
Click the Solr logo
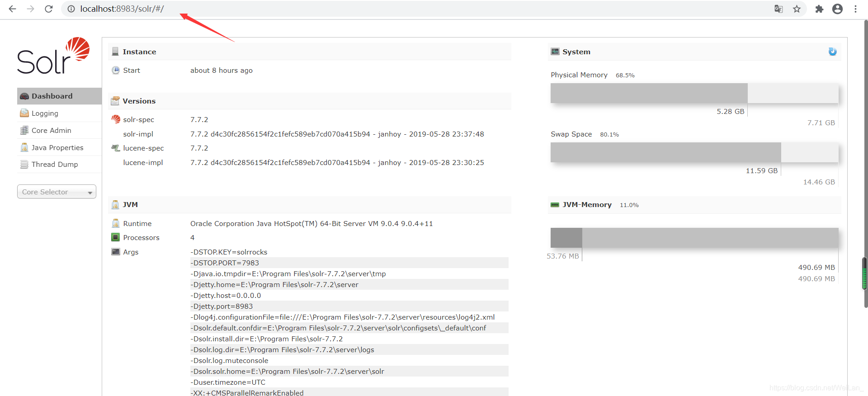coord(53,56)
